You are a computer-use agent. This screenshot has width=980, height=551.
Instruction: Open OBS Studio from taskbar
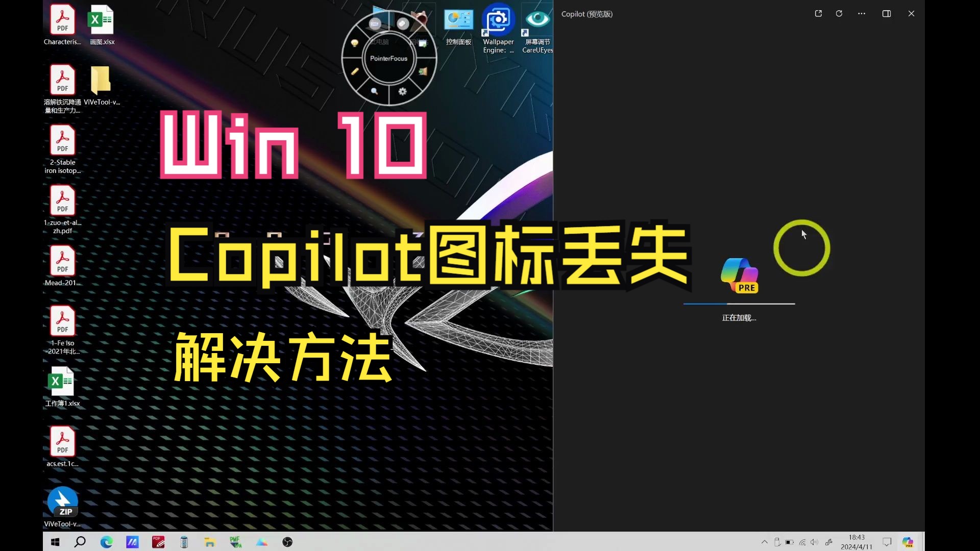click(x=287, y=542)
